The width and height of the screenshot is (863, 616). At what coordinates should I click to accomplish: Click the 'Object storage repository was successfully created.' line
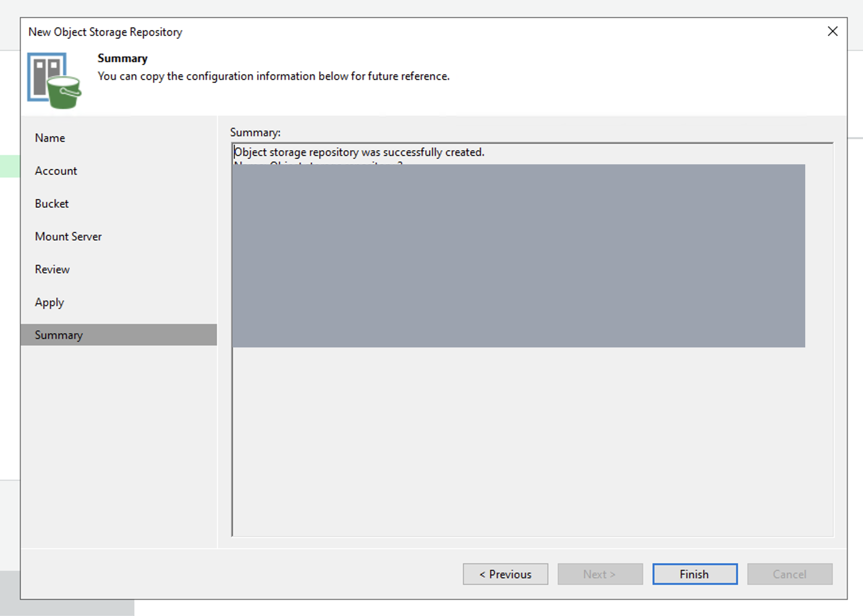pos(359,152)
